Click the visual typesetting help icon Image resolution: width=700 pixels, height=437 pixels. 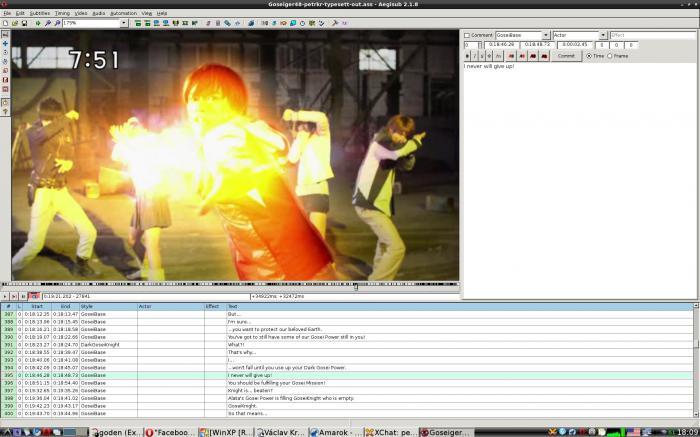pos(5,111)
